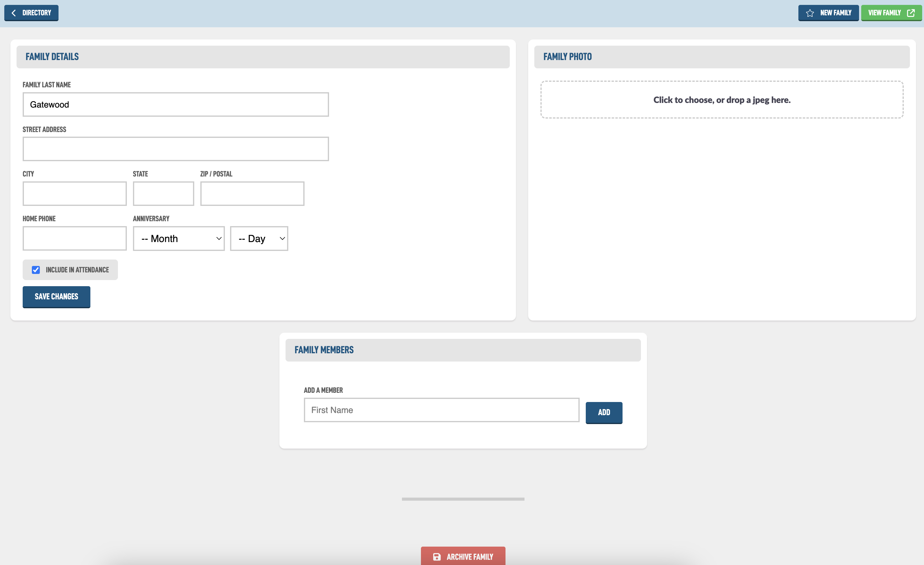Click the external link icon on View Family
This screenshot has height=565, width=924.
tap(911, 13)
